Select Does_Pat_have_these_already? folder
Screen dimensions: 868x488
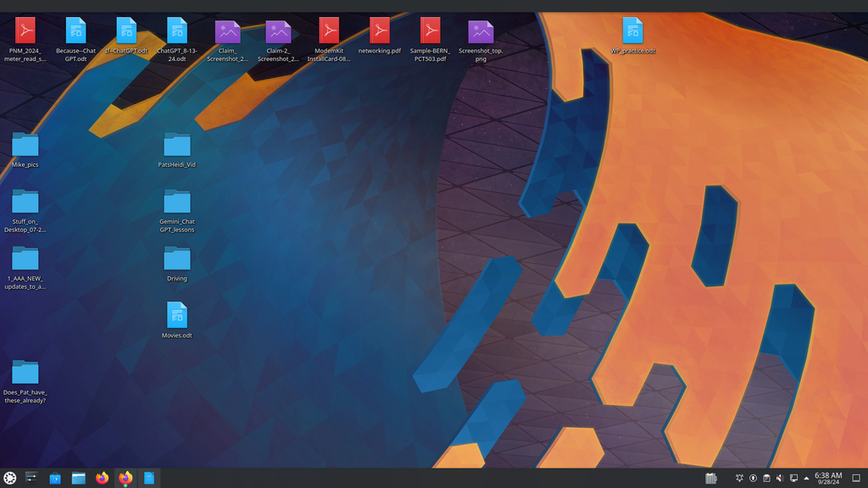point(25,382)
